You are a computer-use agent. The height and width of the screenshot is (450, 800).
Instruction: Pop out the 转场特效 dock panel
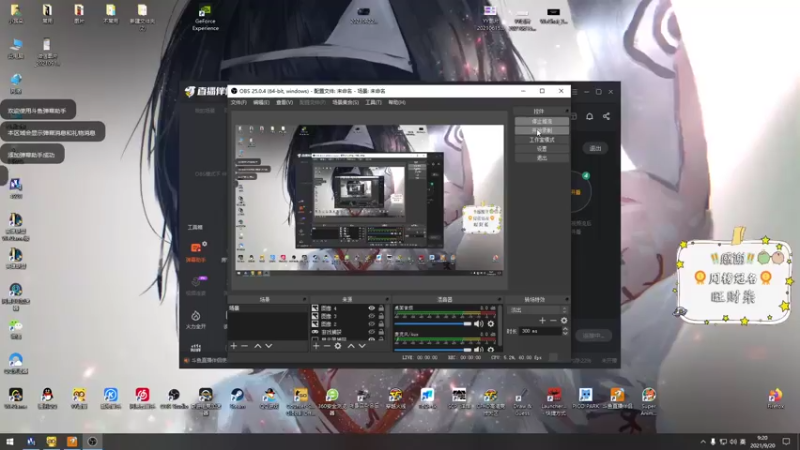(x=567, y=299)
